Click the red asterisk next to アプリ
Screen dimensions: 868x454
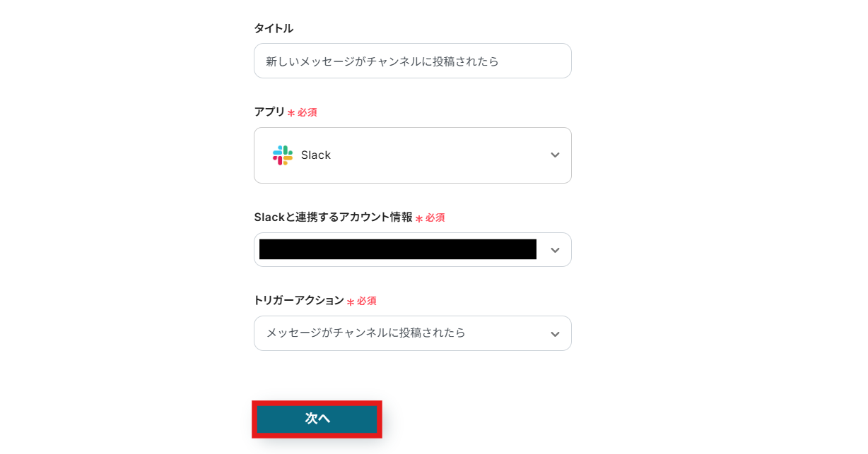pyautogui.click(x=291, y=113)
